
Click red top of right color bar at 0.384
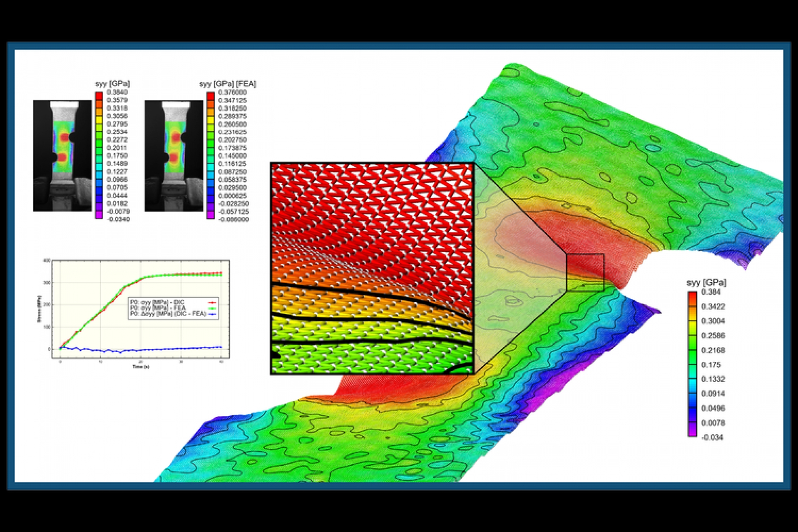(692, 296)
